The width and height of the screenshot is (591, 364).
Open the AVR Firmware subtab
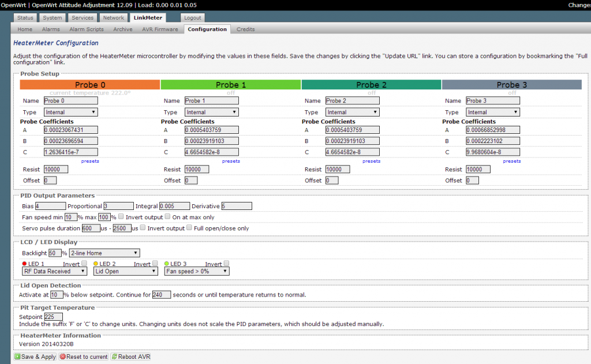point(160,29)
